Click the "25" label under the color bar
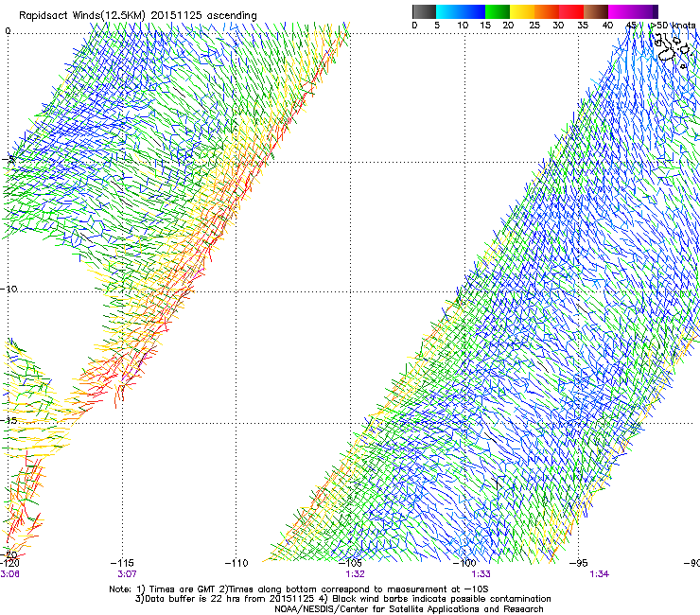Screen dimensions: 700x615 coord(534,26)
